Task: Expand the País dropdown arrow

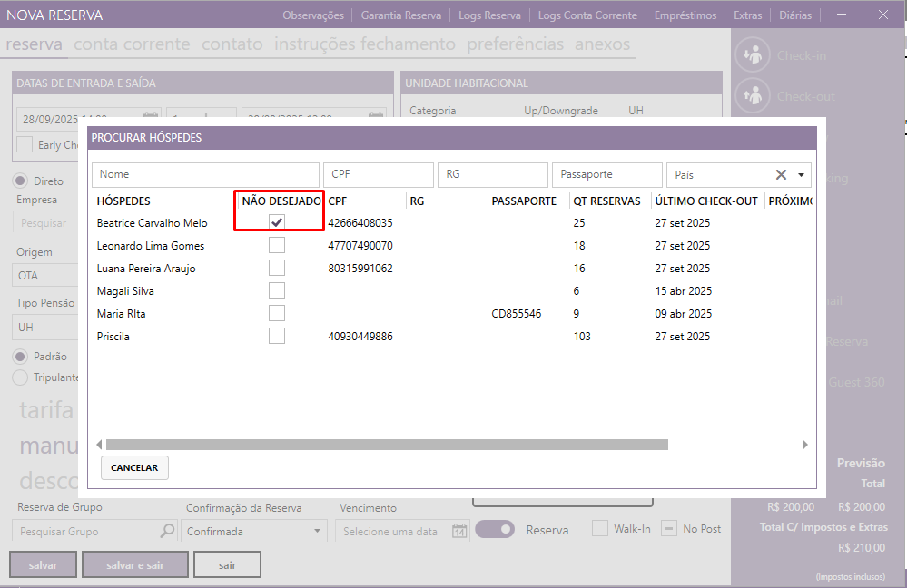Action: [x=801, y=175]
